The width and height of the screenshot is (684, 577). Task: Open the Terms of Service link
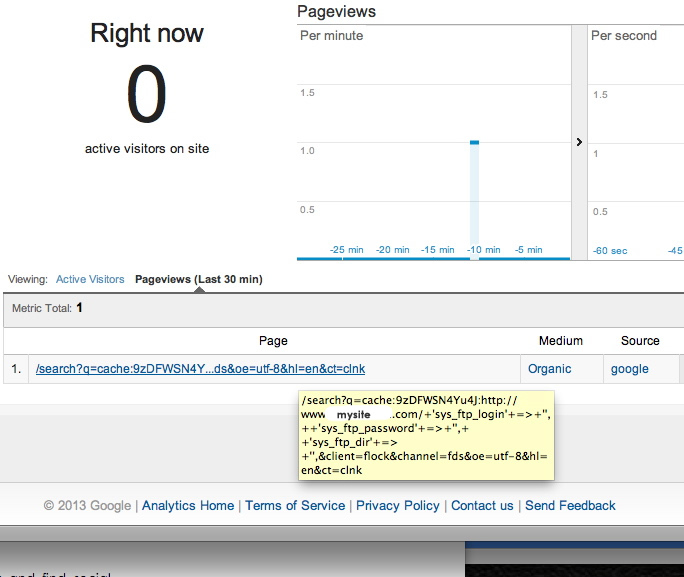click(295, 506)
